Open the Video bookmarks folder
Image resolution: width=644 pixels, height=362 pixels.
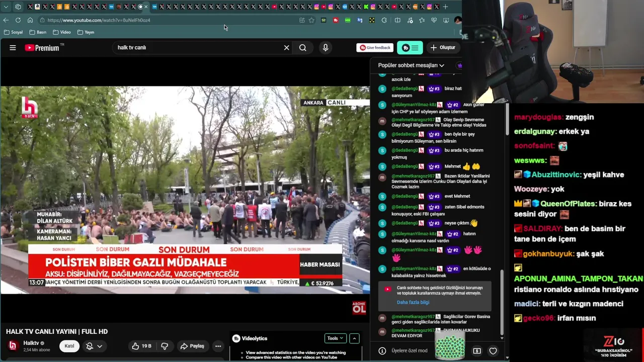point(62,32)
